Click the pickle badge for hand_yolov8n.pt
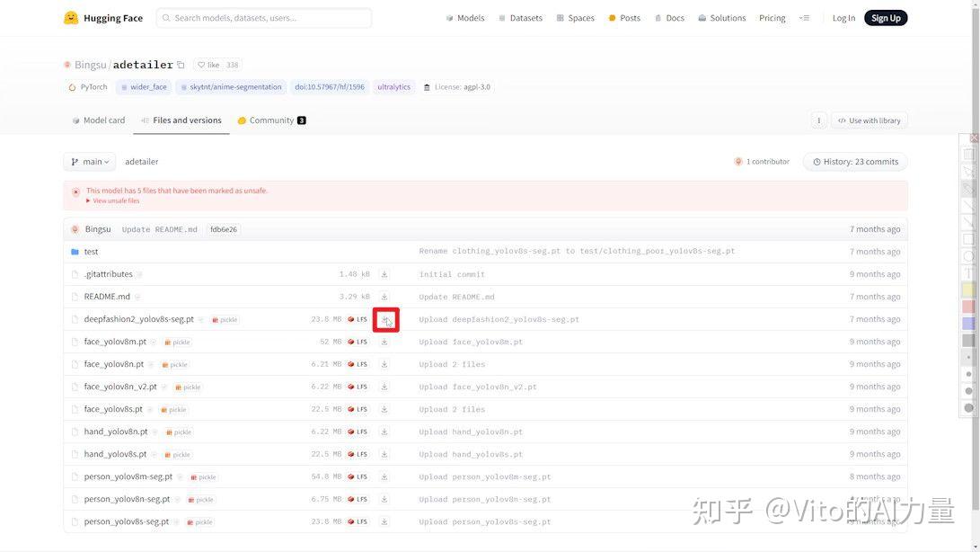This screenshot has width=980, height=552. (179, 432)
